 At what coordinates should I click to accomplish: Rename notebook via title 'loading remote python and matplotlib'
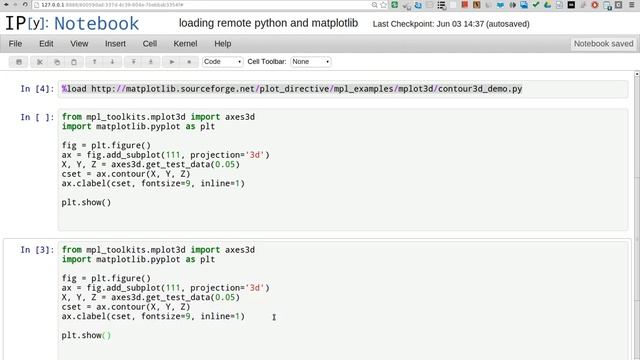coord(268,23)
